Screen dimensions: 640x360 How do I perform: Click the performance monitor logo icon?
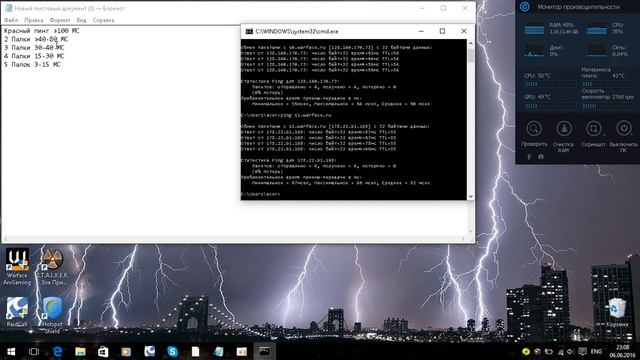click(x=525, y=7)
